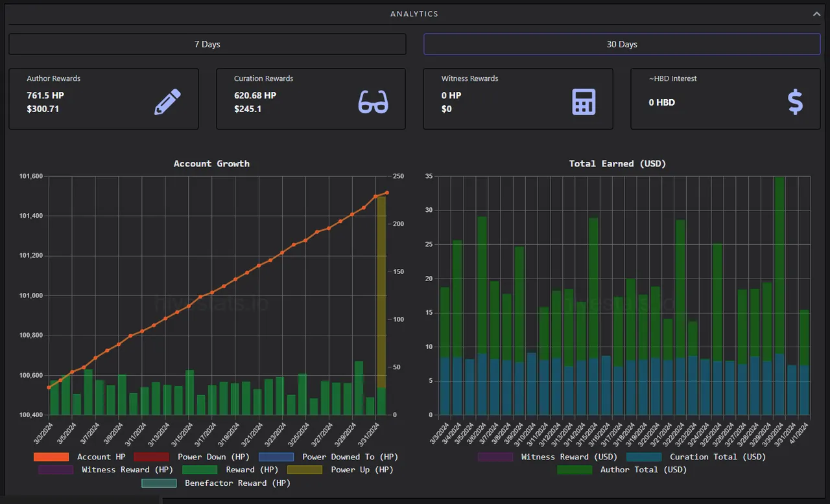Switch to the 7 Days view
Viewport: 830px width, 504px height.
[x=207, y=44]
